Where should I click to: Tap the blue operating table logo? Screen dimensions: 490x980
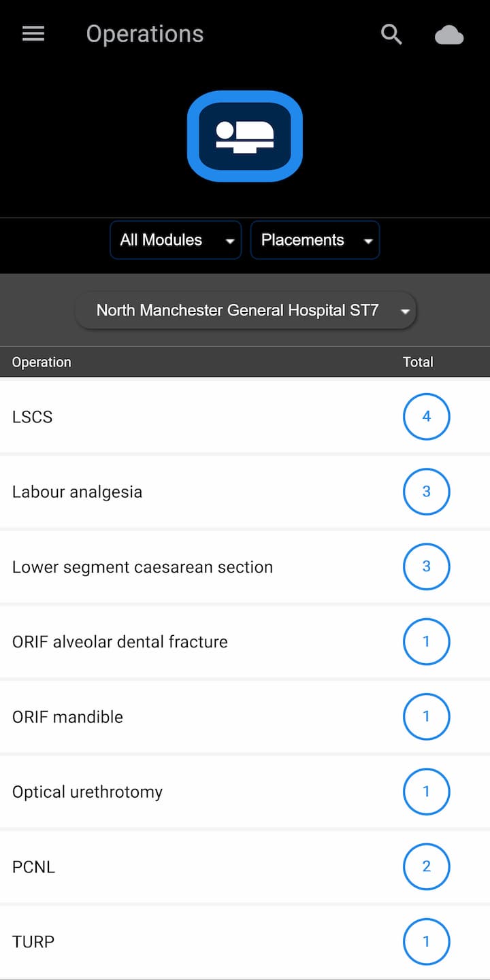[x=245, y=136]
